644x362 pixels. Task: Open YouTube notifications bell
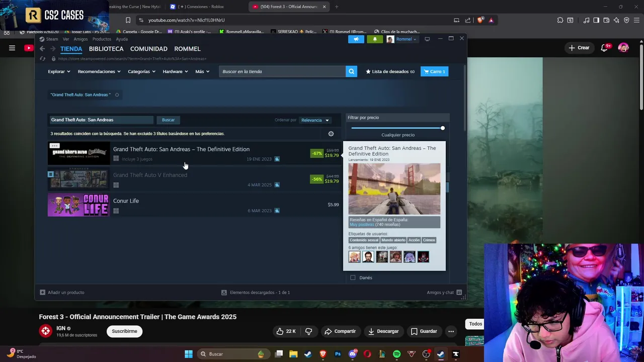pyautogui.click(x=604, y=48)
